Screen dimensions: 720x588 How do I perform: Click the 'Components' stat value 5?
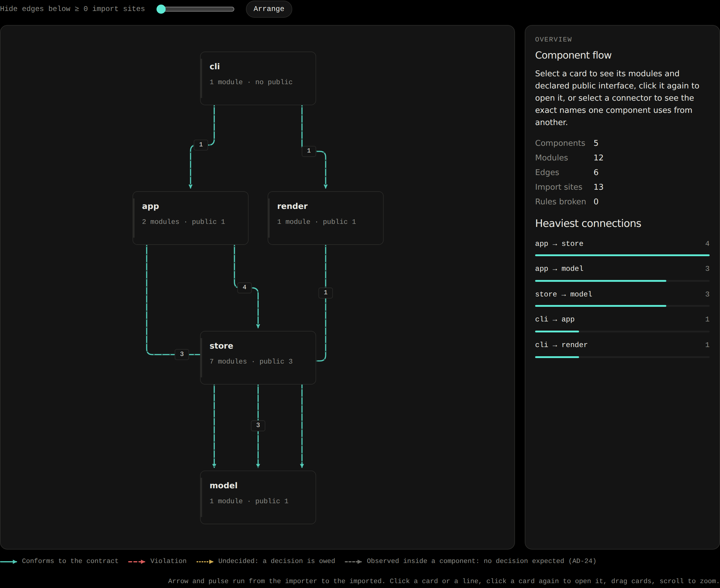[596, 143]
